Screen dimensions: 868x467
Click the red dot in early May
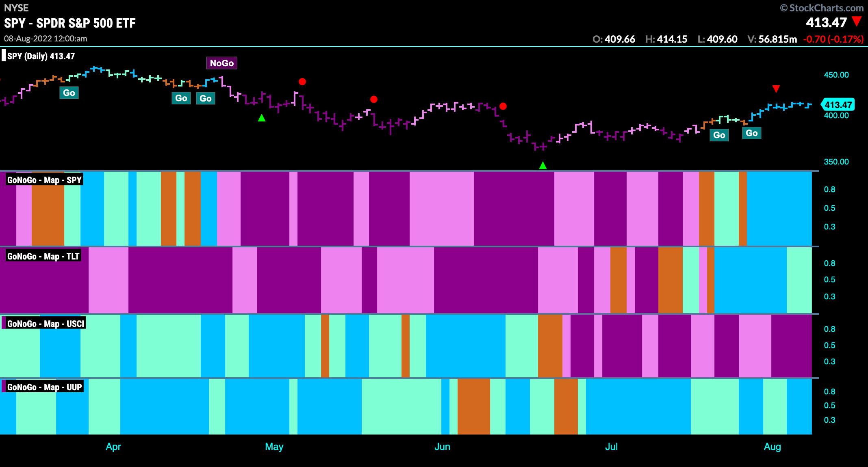pos(302,82)
